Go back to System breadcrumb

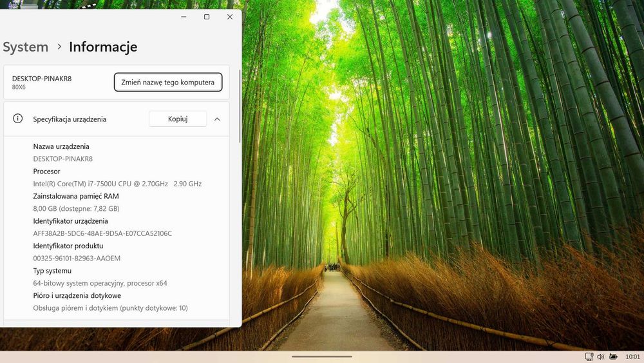(x=25, y=47)
